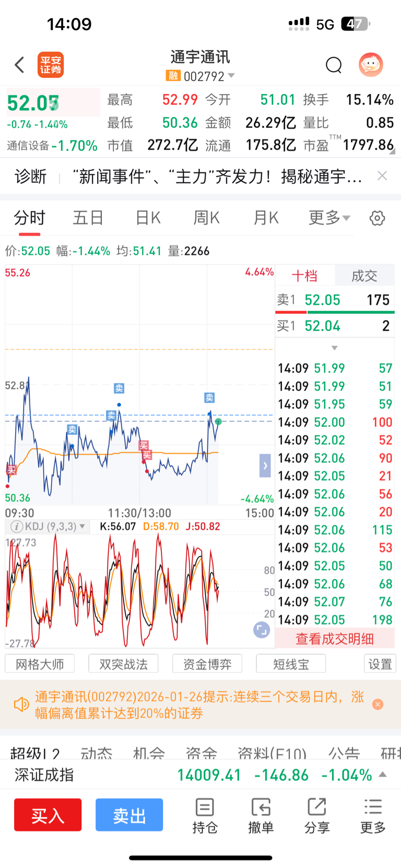This screenshot has width=401, height=868.
Task: Switch to the 周K tab
Action: click(x=207, y=218)
